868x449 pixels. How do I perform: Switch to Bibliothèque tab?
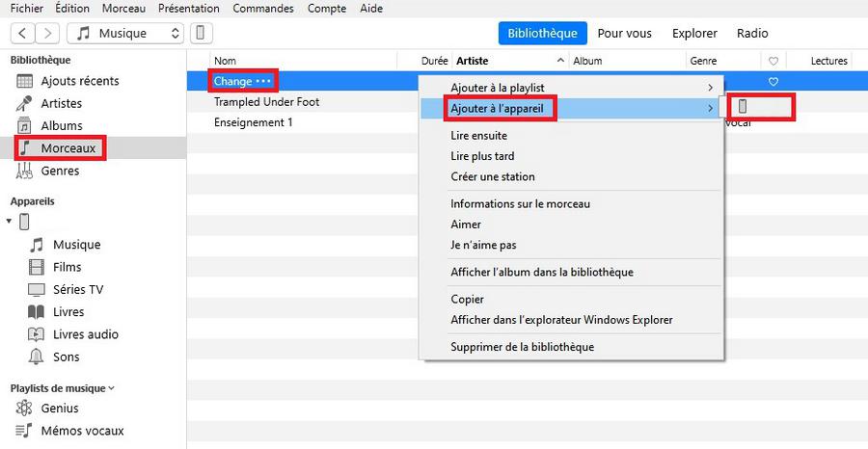542,33
